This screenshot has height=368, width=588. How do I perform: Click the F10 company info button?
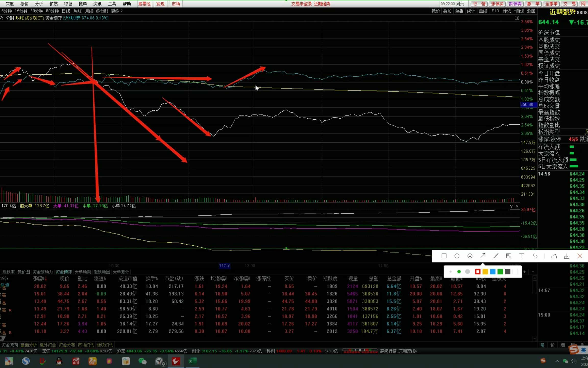(x=495, y=11)
